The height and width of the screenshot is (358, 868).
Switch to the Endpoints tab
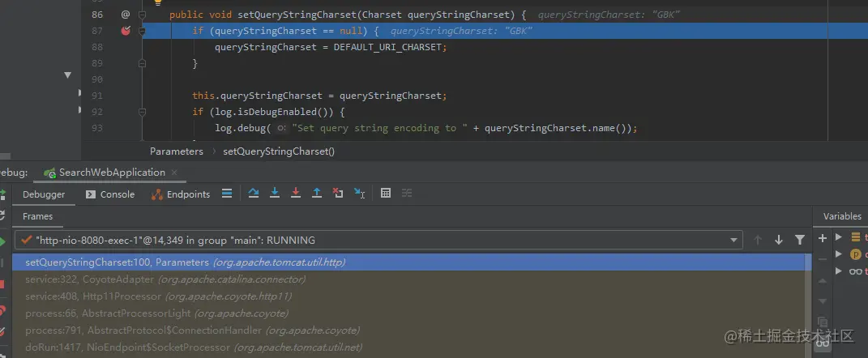pos(181,194)
